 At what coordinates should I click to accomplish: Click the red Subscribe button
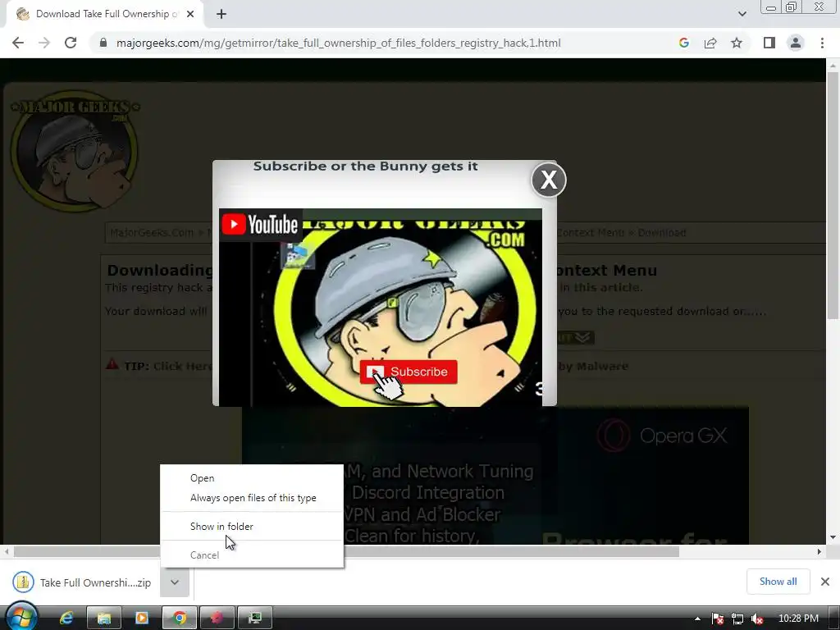409,372
